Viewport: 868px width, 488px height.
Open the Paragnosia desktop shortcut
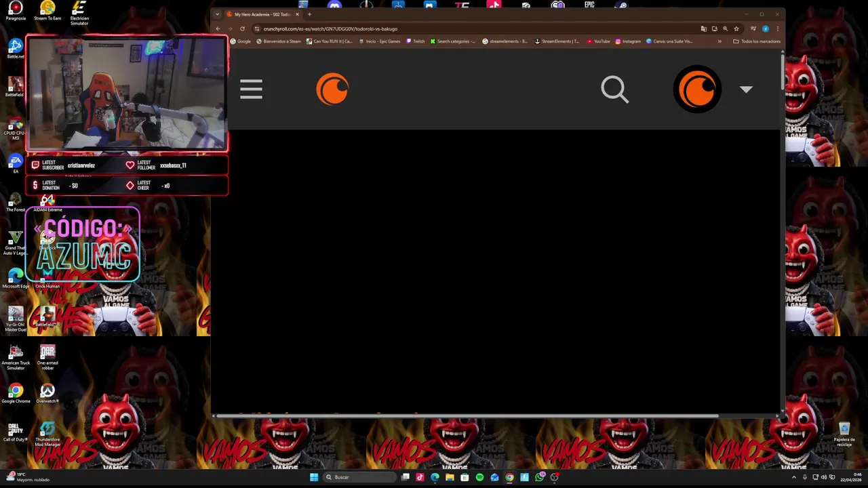coord(15,10)
